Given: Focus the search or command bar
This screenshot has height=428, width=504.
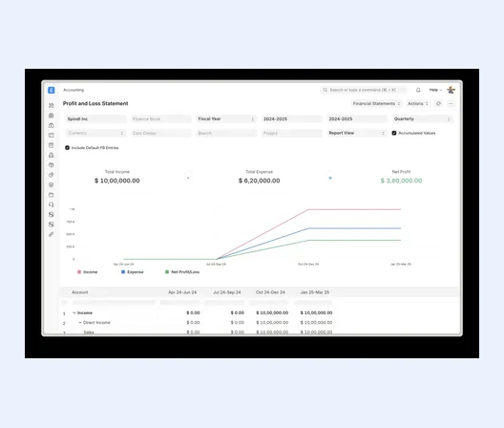Looking at the screenshot, I should (x=364, y=90).
